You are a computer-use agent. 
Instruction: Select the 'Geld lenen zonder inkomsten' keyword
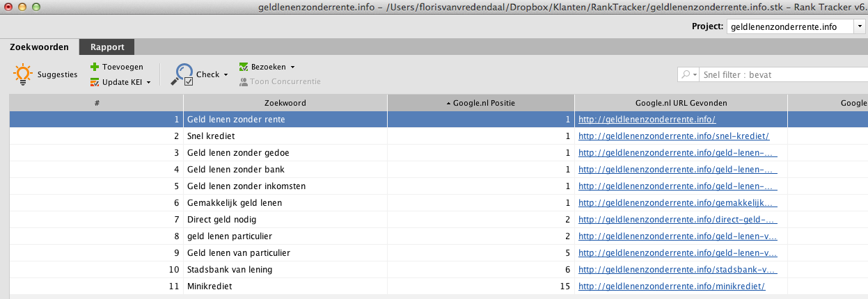coord(246,186)
